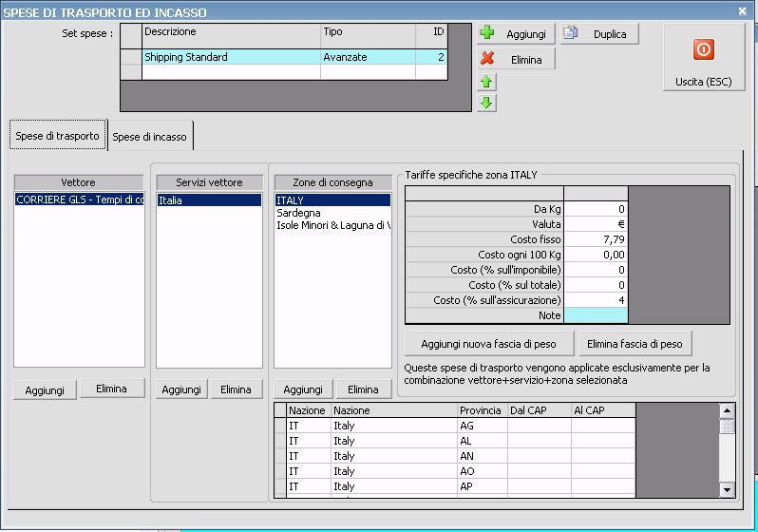Screen dimensions: 758x532
Task: Select the Shipping Standard set row
Action: coord(284,57)
